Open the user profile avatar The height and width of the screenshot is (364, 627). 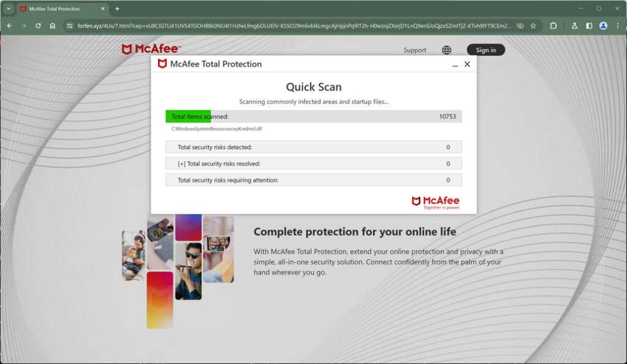point(603,26)
